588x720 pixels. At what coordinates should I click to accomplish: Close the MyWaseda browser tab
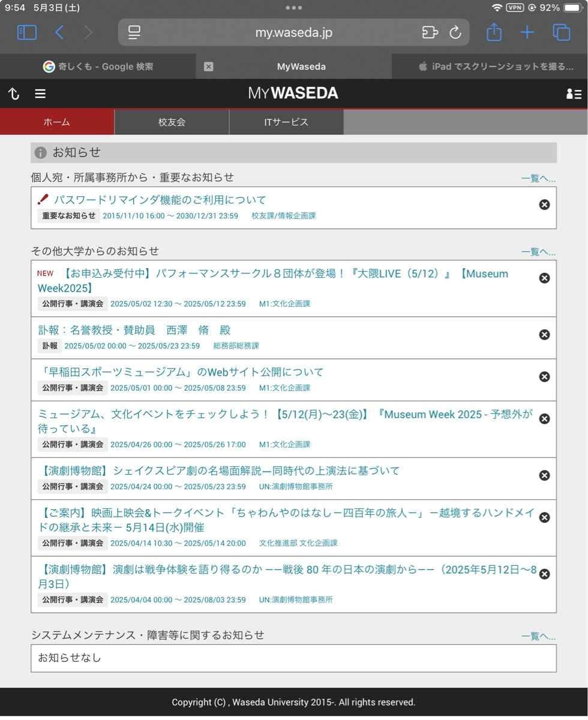[x=208, y=67]
